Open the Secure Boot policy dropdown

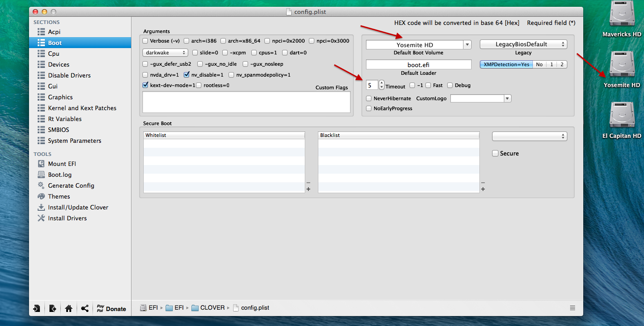(530, 136)
